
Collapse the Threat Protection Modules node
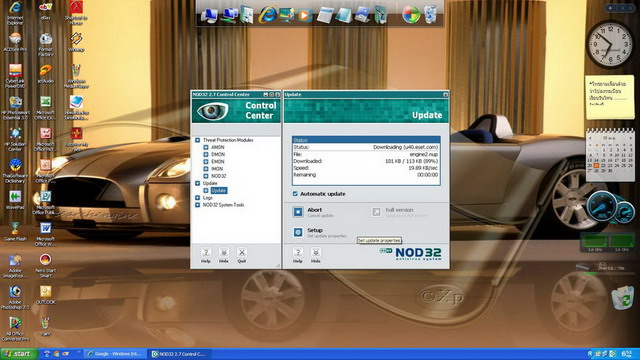click(x=198, y=140)
